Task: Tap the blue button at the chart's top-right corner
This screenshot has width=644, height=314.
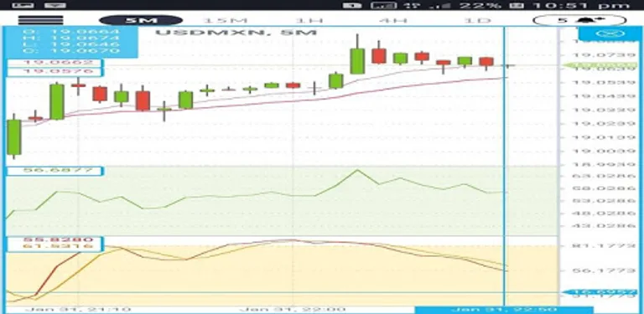Action: 610,33
